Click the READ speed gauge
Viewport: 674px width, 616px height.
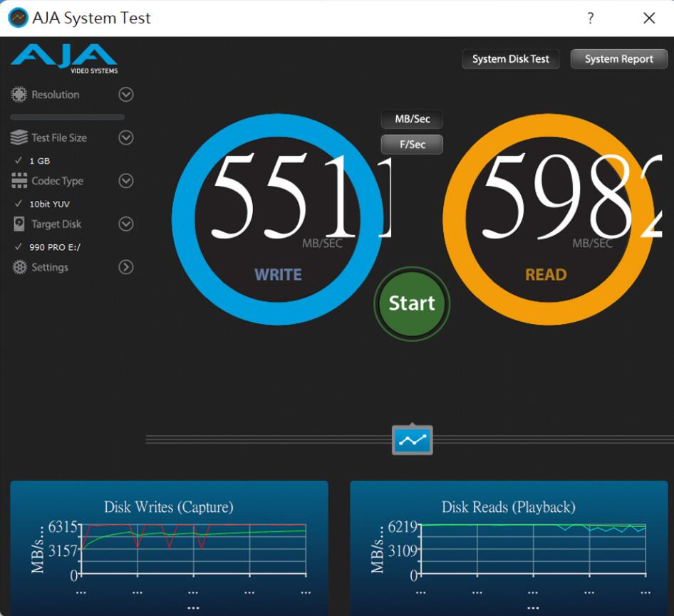[x=549, y=219]
